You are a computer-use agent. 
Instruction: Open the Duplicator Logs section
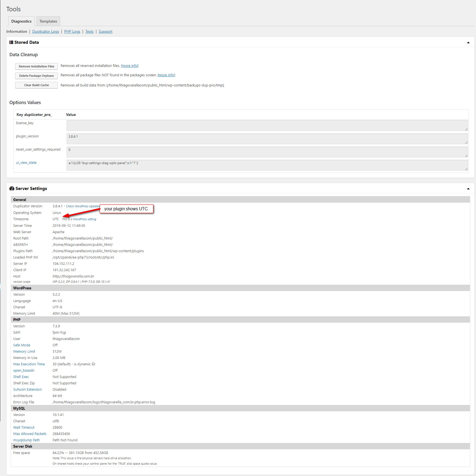[x=46, y=32]
